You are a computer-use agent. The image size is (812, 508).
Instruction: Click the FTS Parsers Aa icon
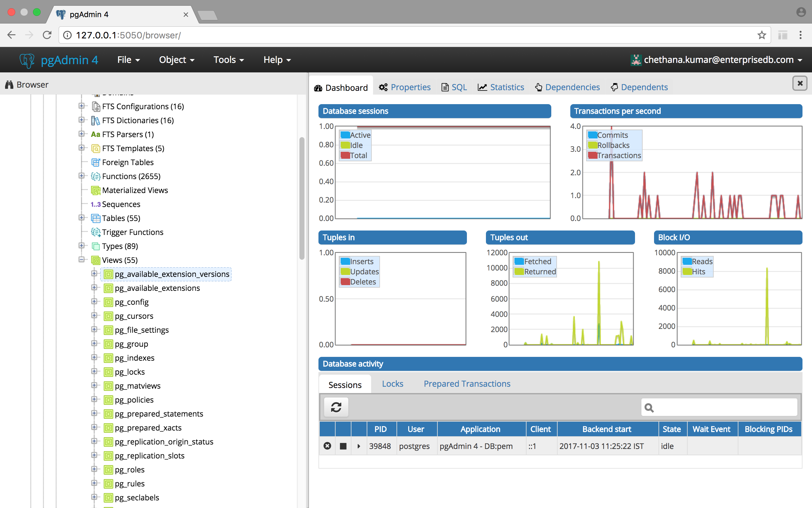tap(95, 134)
